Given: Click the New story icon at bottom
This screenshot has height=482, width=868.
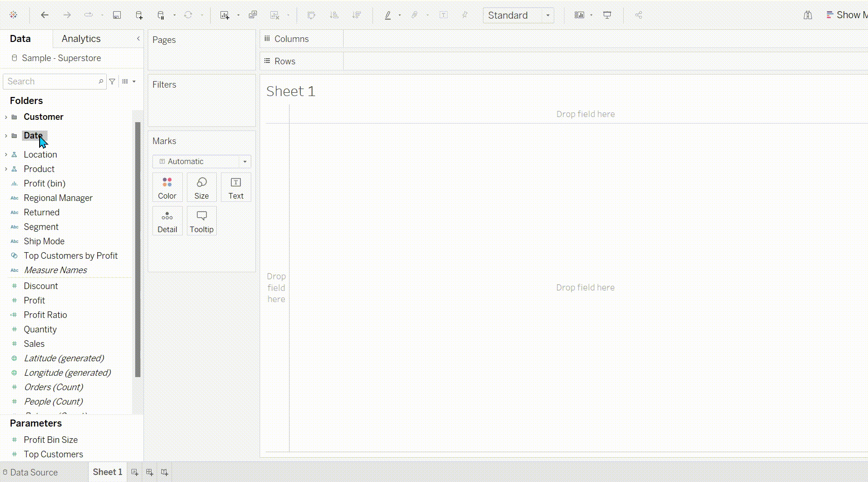Looking at the screenshot, I should 165,472.
